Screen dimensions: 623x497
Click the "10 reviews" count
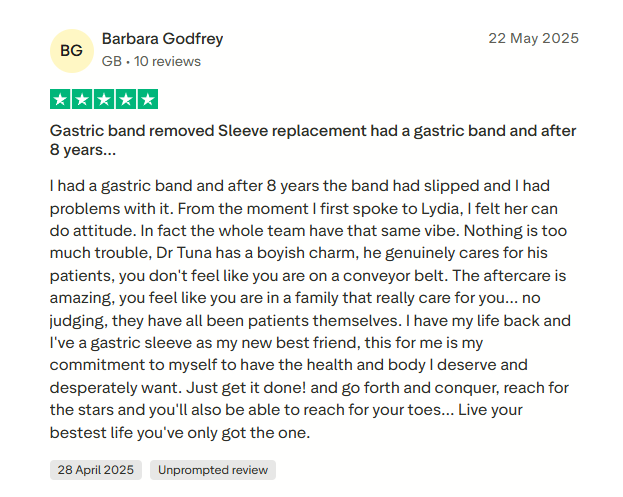pos(167,61)
